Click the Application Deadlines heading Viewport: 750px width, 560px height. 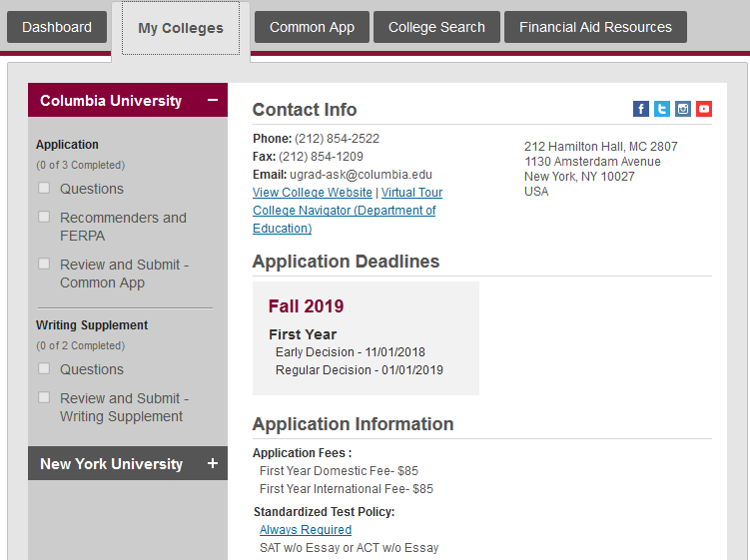click(346, 262)
